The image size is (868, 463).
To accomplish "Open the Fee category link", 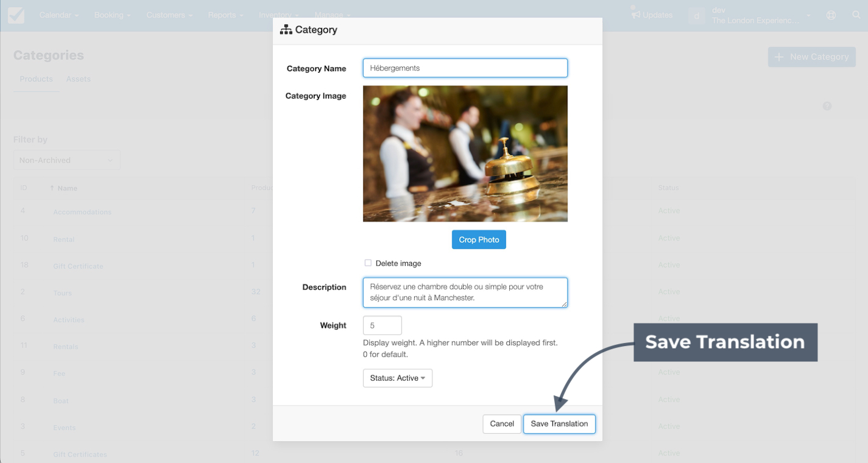I will [59, 373].
